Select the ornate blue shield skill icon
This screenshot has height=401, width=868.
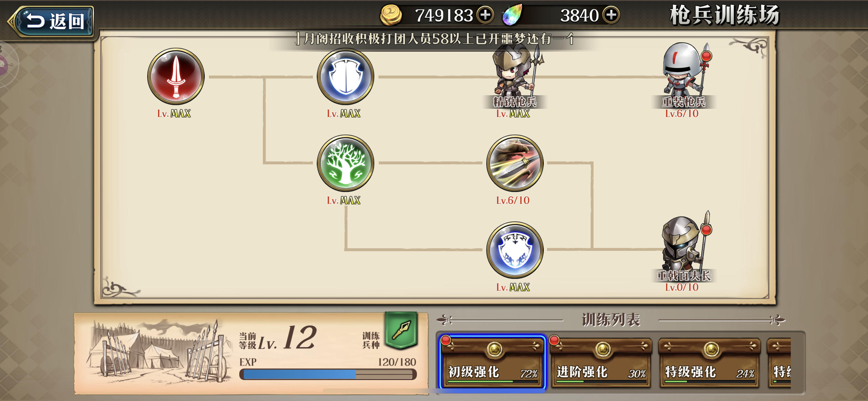click(x=514, y=250)
